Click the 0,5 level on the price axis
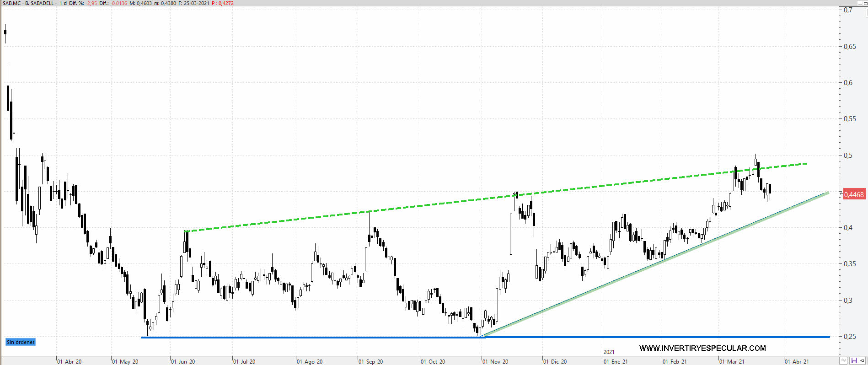This screenshot has height=365, width=868. [x=848, y=156]
